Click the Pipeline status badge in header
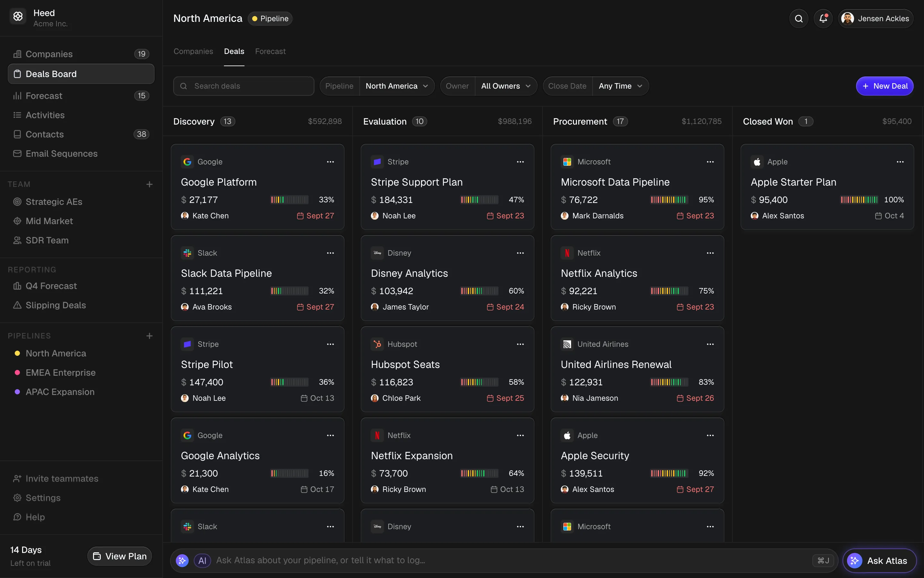This screenshot has height=578, width=924. tap(270, 18)
